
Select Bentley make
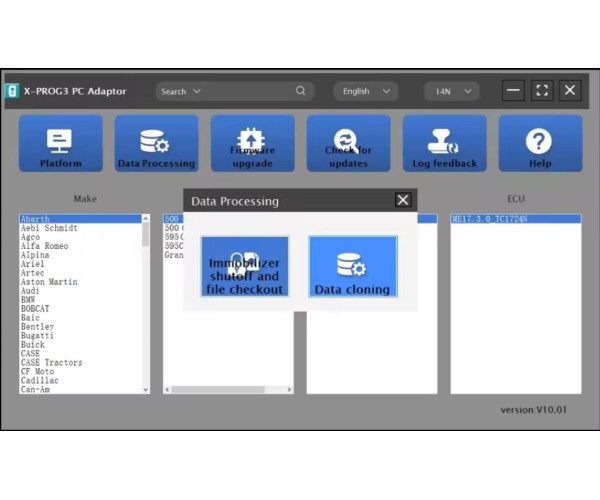(x=80, y=327)
